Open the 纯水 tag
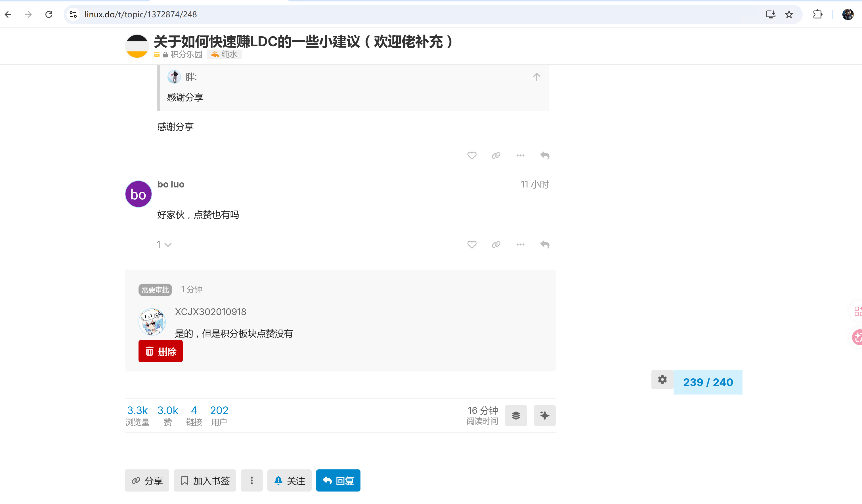Image resolution: width=862 pixels, height=504 pixels. tap(225, 54)
